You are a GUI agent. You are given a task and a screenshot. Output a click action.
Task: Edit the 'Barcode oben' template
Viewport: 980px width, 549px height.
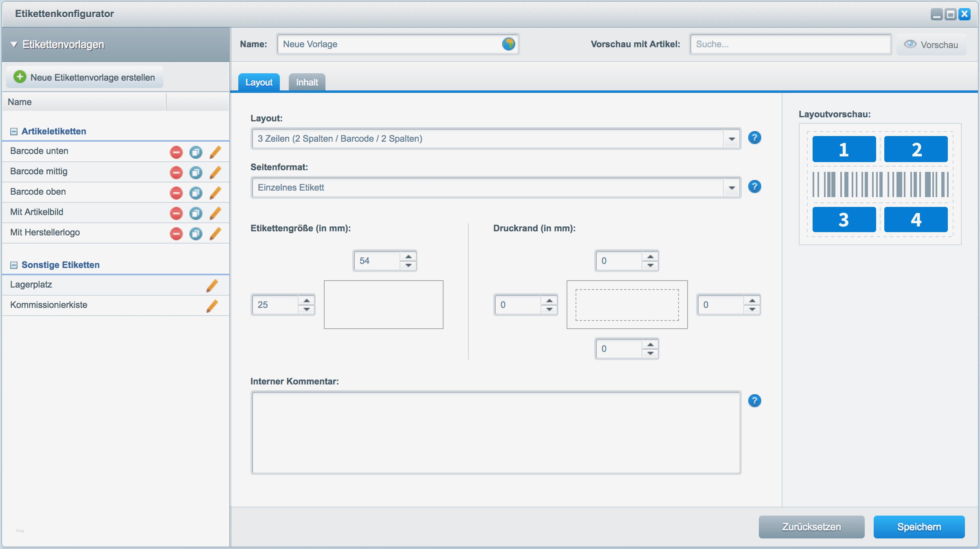coord(215,193)
